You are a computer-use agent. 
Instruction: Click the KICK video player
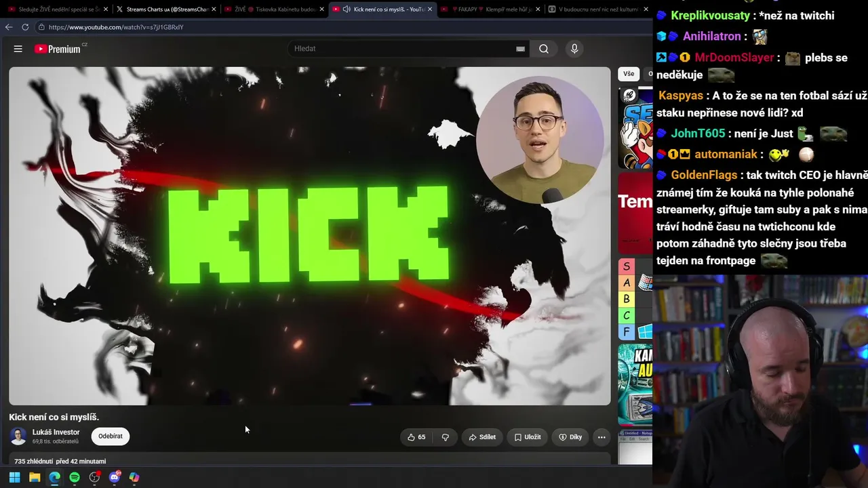tap(310, 236)
